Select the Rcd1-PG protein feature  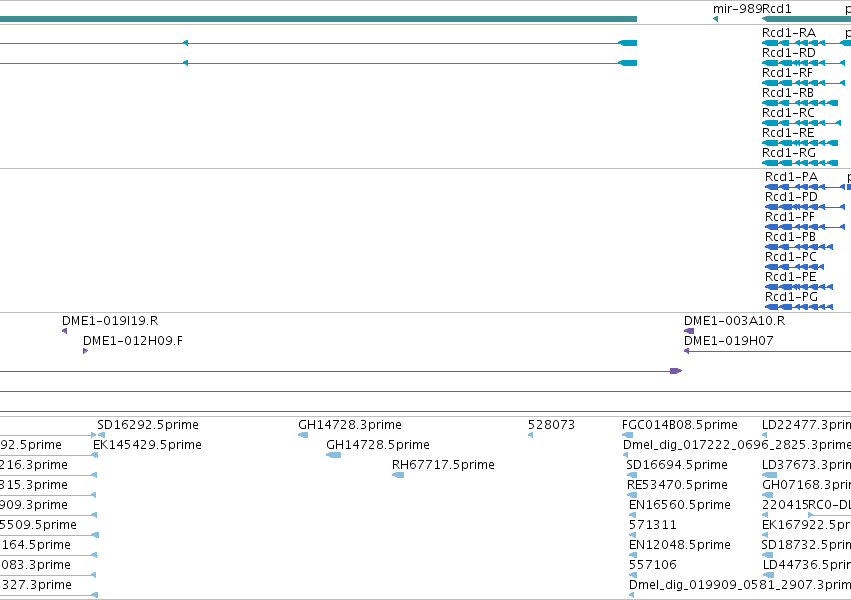pyautogui.click(x=799, y=307)
